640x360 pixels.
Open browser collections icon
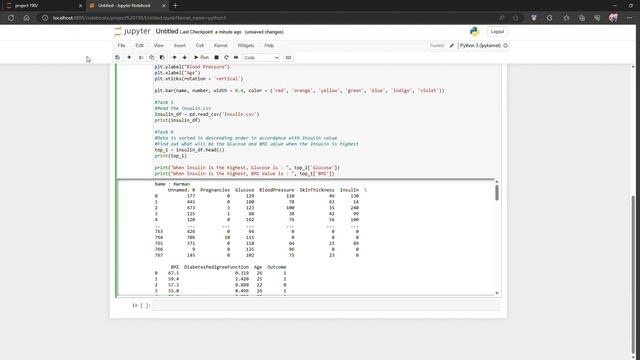[582, 18]
